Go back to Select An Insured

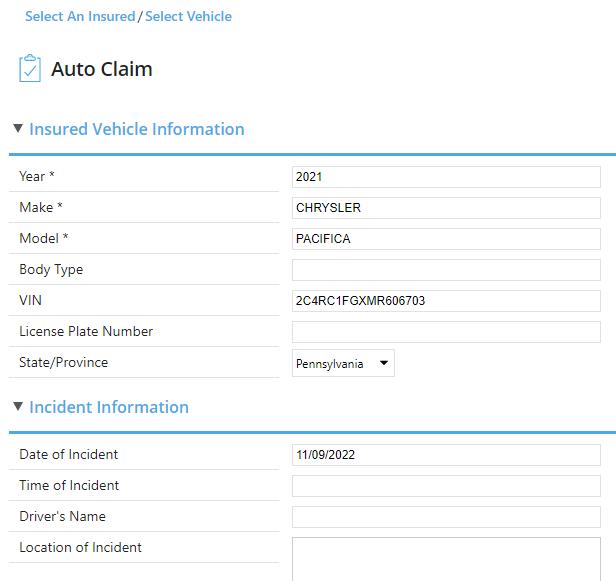point(80,17)
